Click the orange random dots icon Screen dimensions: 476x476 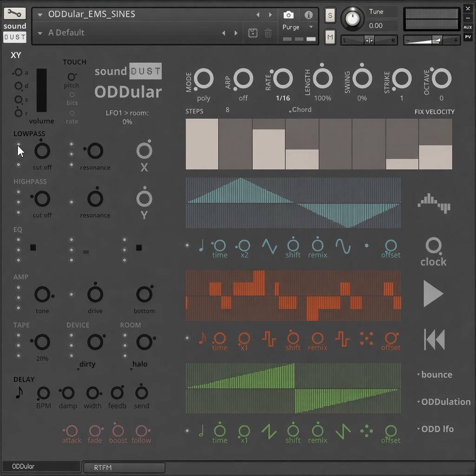(x=366, y=338)
